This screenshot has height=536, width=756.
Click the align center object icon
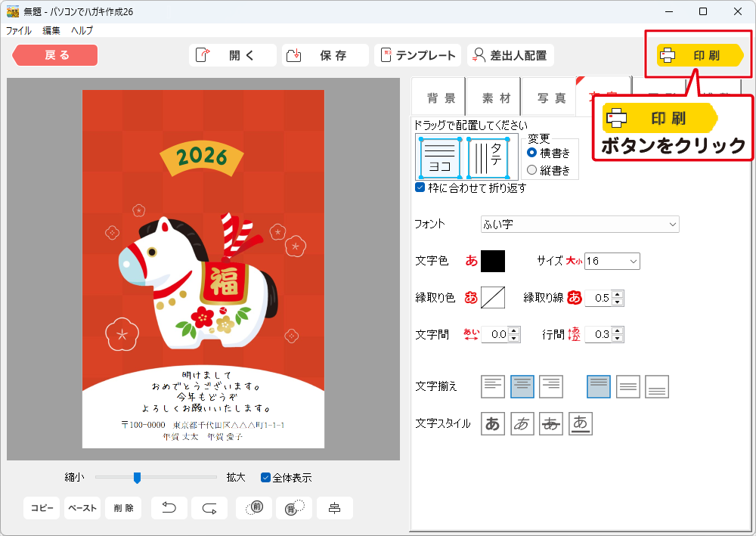pyautogui.click(x=334, y=508)
